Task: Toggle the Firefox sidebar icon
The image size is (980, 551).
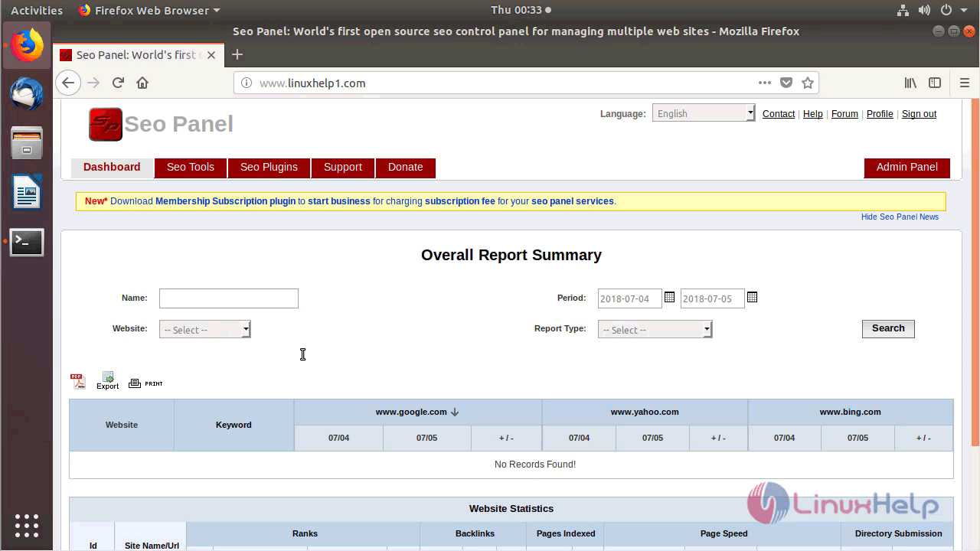Action: coord(935,83)
